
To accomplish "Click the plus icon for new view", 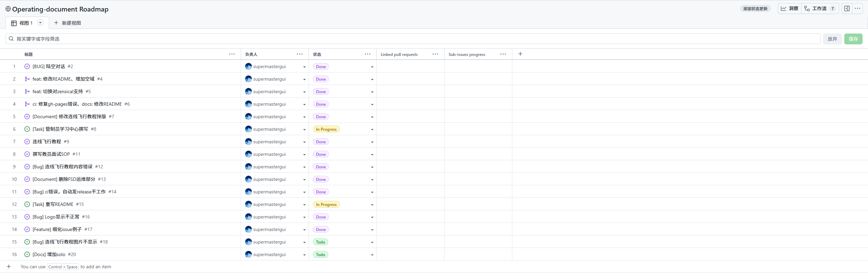I will (56, 23).
